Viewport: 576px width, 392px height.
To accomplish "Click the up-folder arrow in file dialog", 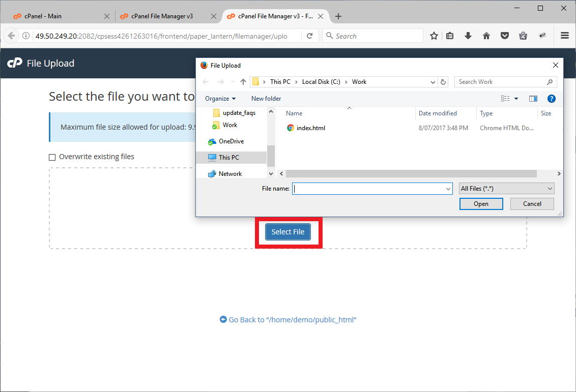I will tap(243, 82).
